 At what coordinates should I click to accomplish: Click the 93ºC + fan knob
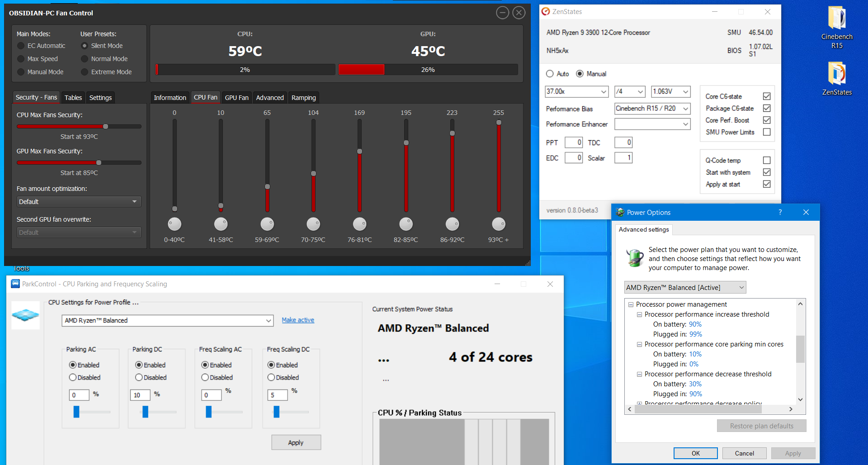[499, 224]
